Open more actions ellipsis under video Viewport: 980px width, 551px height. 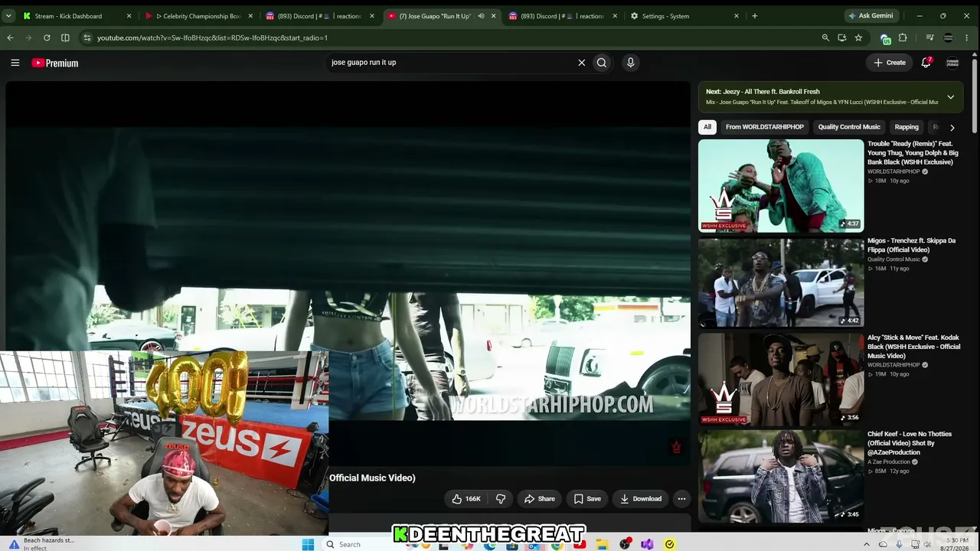point(681,499)
